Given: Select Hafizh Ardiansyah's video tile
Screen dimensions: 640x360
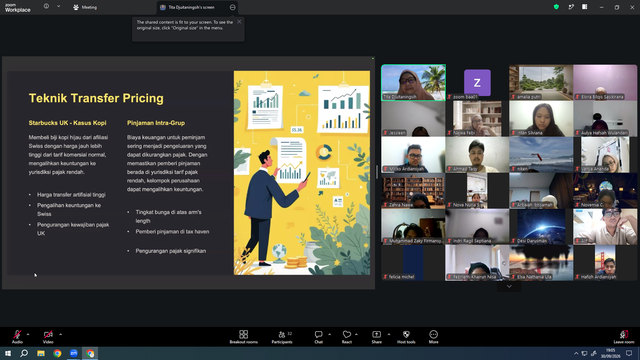Looking at the screenshot, I should pos(605,262).
